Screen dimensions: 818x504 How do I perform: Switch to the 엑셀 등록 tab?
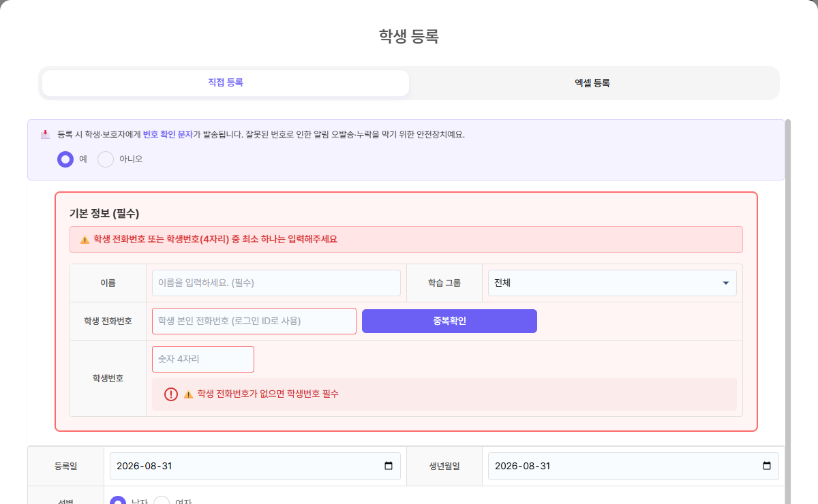click(592, 83)
